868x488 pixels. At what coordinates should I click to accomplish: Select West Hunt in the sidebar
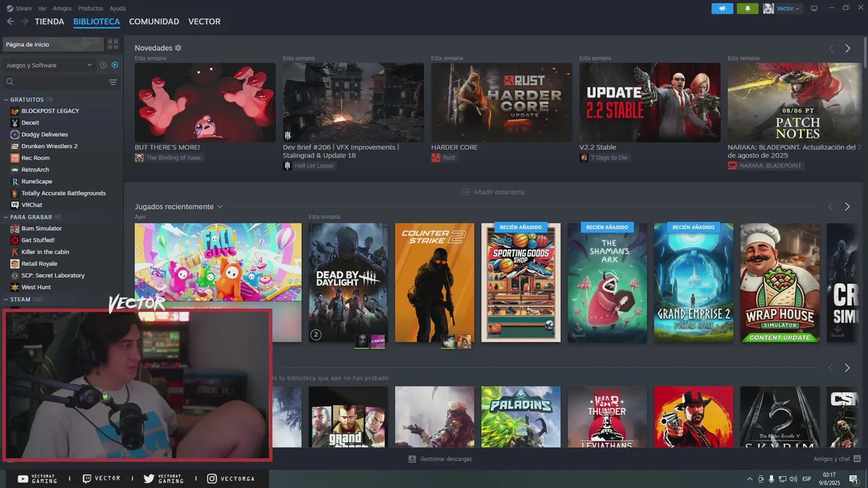click(36, 287)
